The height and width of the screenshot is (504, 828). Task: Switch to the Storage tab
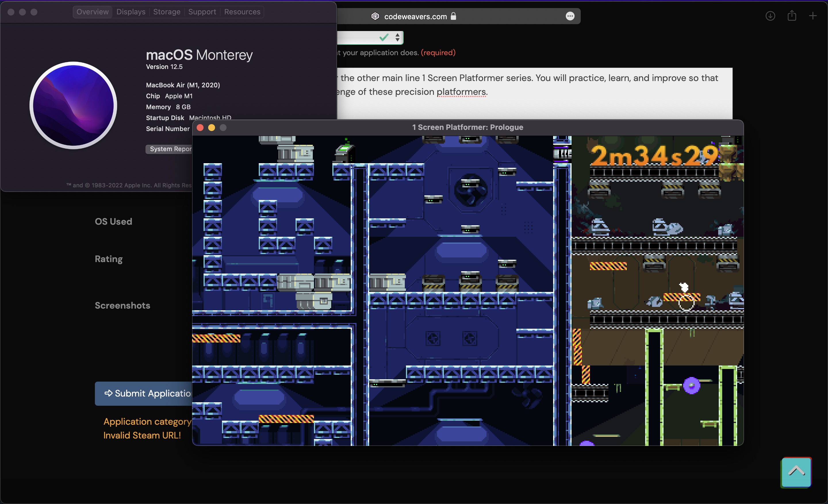[x=167, y=12]
